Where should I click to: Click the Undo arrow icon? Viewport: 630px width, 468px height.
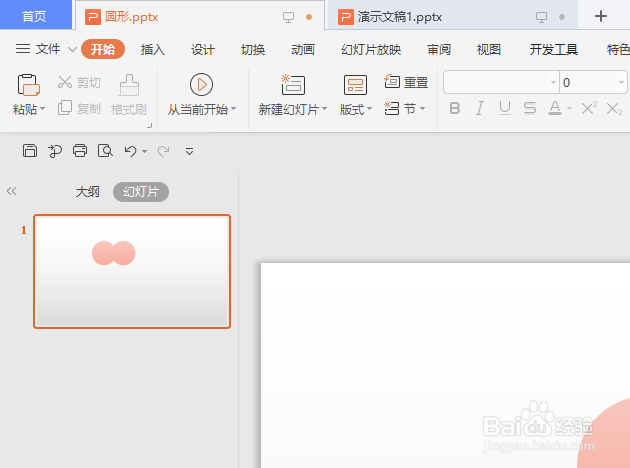130,151
